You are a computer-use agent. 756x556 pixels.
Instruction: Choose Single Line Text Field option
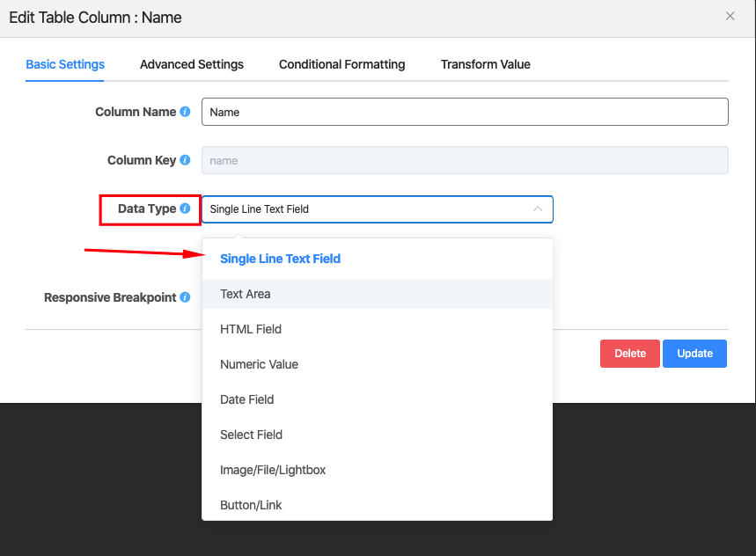(280, 259)
